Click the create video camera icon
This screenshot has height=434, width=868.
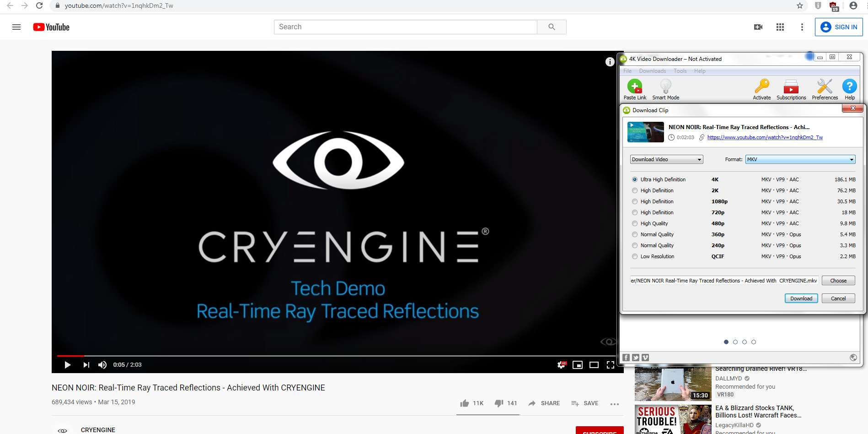758,27
